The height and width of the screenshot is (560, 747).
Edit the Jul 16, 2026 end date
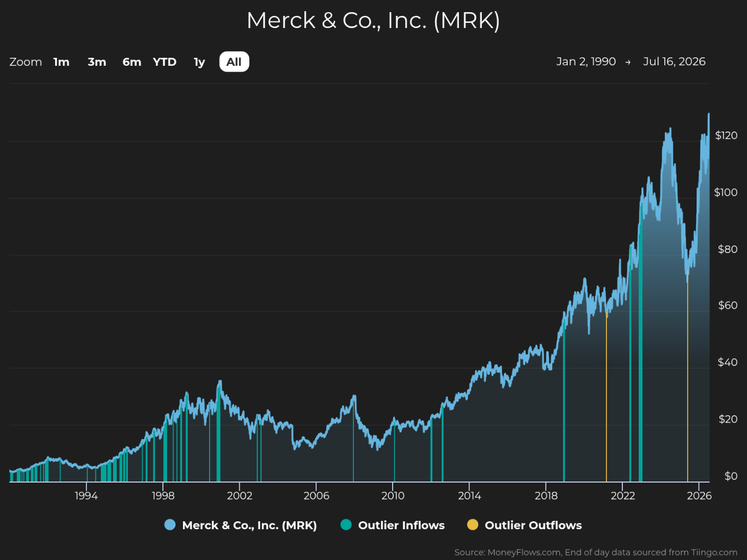(x=674, y=62)
